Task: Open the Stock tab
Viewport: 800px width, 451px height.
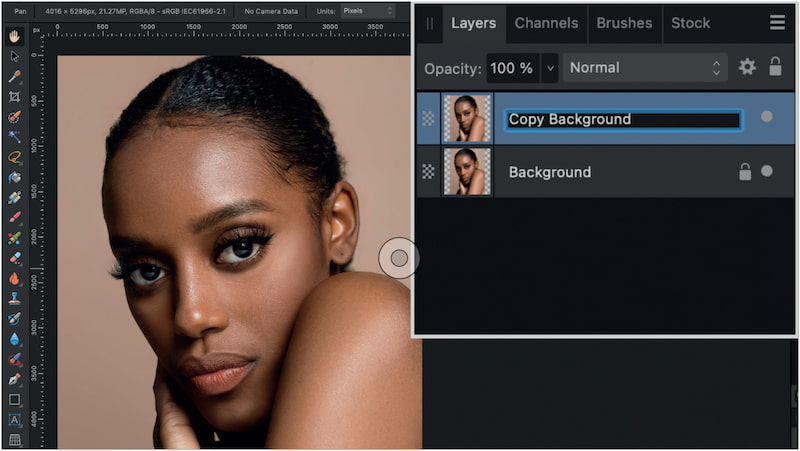Action: pos(690,23)
